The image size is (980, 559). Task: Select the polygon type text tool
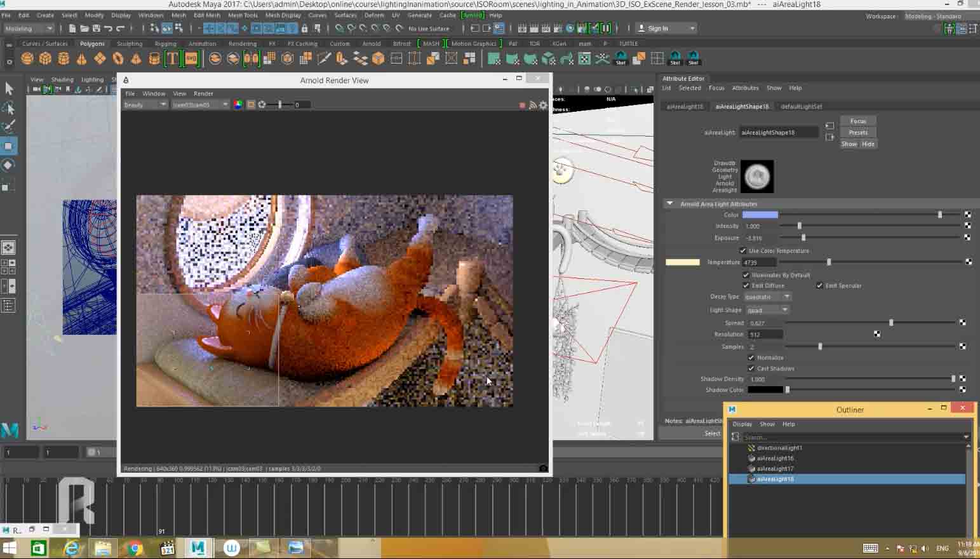[172, 59]
